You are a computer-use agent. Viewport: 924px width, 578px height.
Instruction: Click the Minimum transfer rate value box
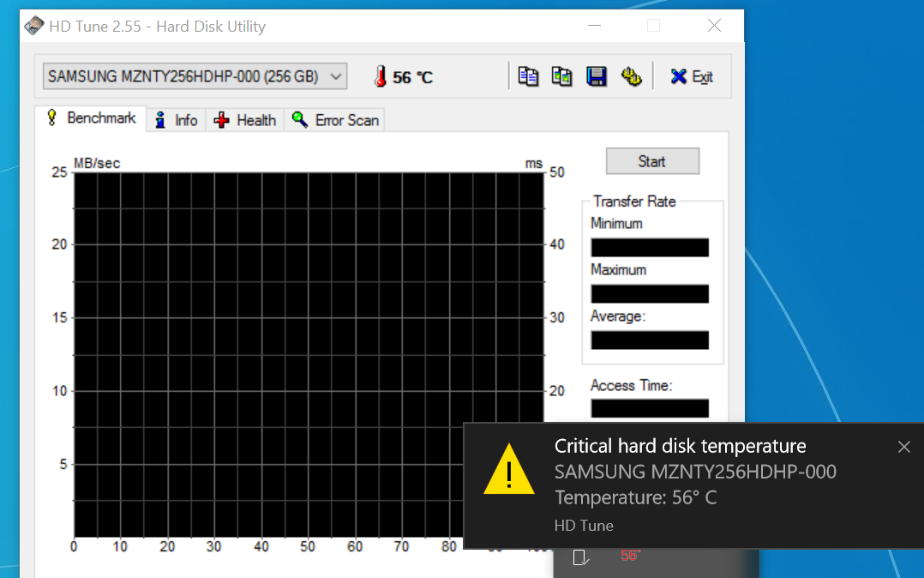pos(650,248)
